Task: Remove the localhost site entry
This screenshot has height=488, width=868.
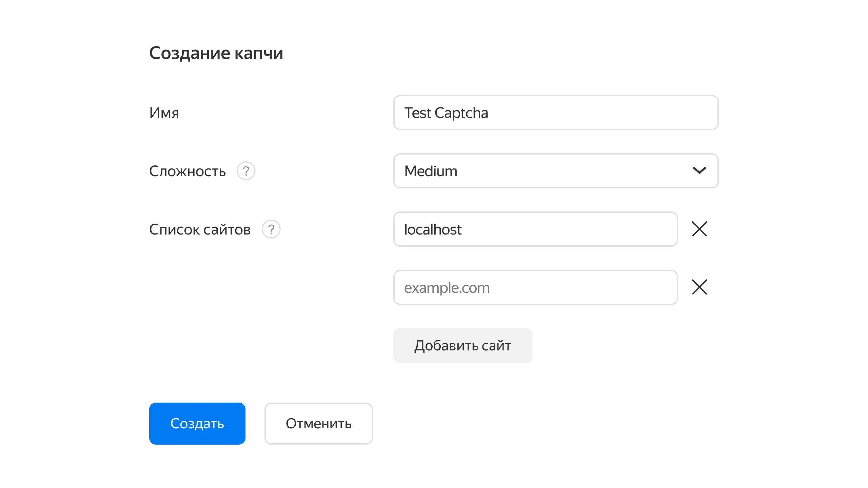Action: tap(699, 229)
